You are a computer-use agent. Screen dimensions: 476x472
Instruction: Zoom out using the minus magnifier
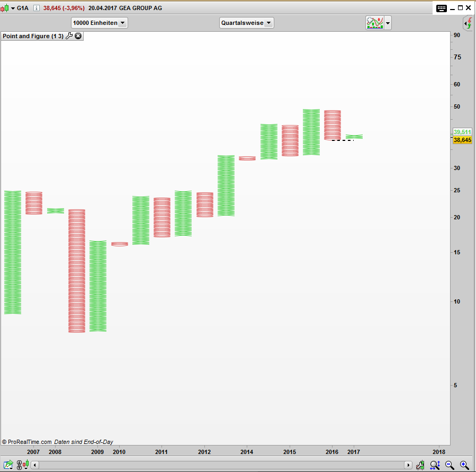[x=450, y=465]
